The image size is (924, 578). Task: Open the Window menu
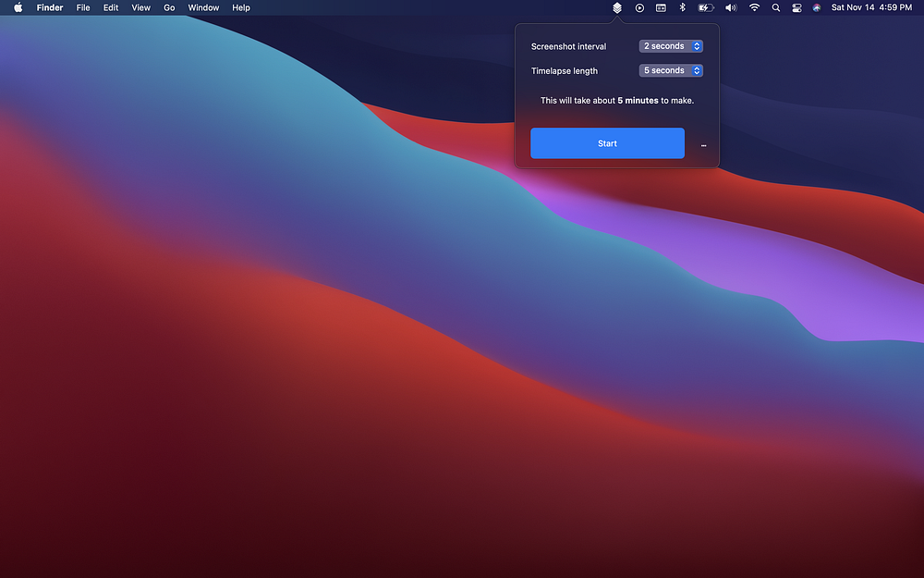(x=203, y=7)
